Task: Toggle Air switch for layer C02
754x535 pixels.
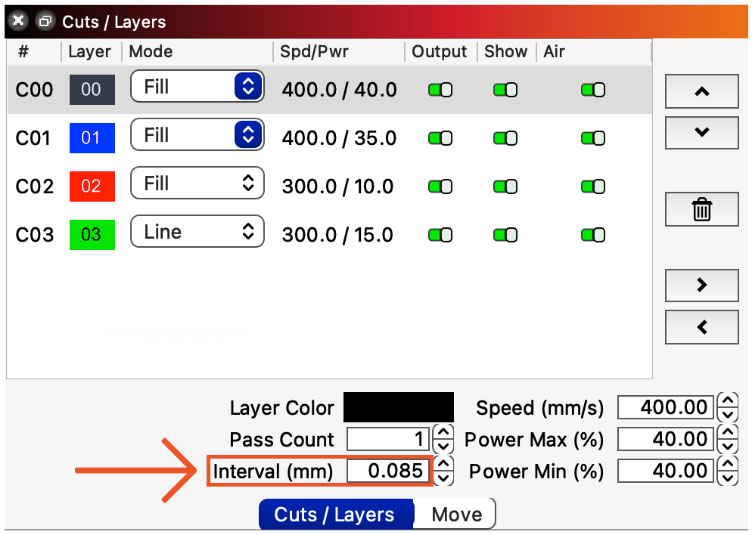Action: click(593, 187)
